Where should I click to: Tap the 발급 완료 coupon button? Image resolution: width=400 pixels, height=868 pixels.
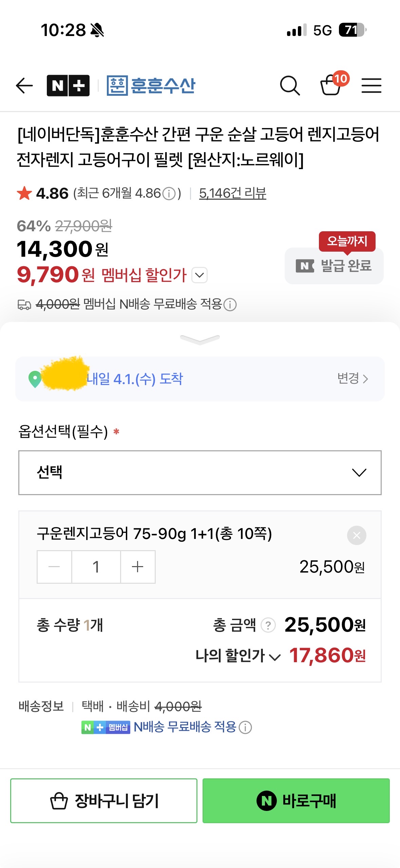pos(334,266)
